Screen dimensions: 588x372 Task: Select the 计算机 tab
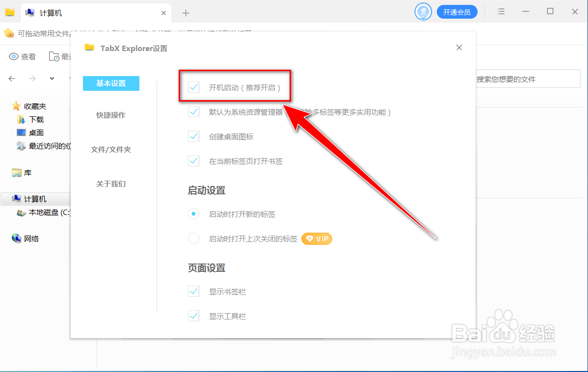96,13
